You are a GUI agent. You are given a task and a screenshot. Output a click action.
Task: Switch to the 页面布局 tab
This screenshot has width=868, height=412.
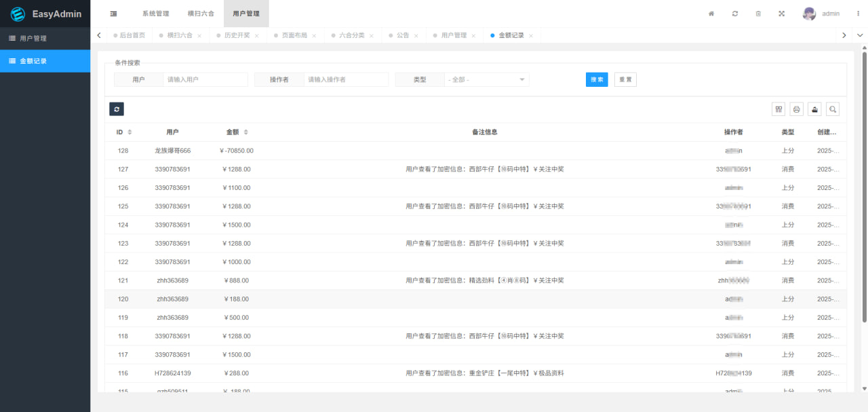[x=294, y=35]
